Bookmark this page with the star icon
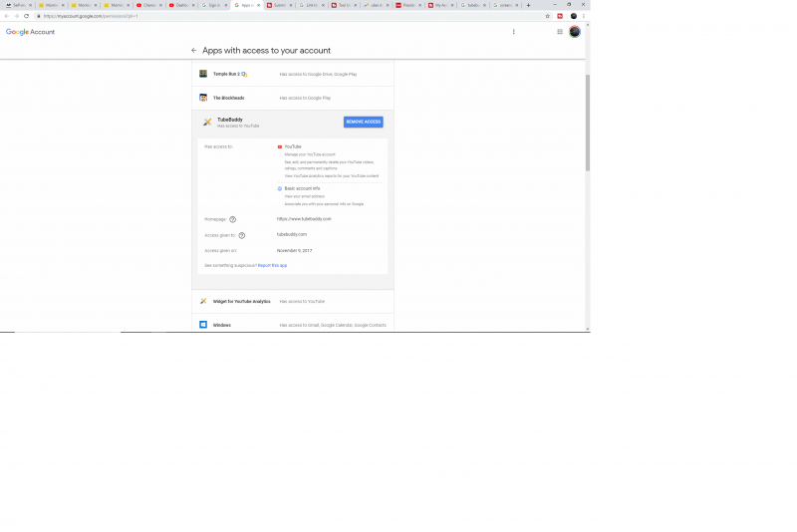Image resolution: width=797 pixels, height=532 pixels. coord(547,16)
